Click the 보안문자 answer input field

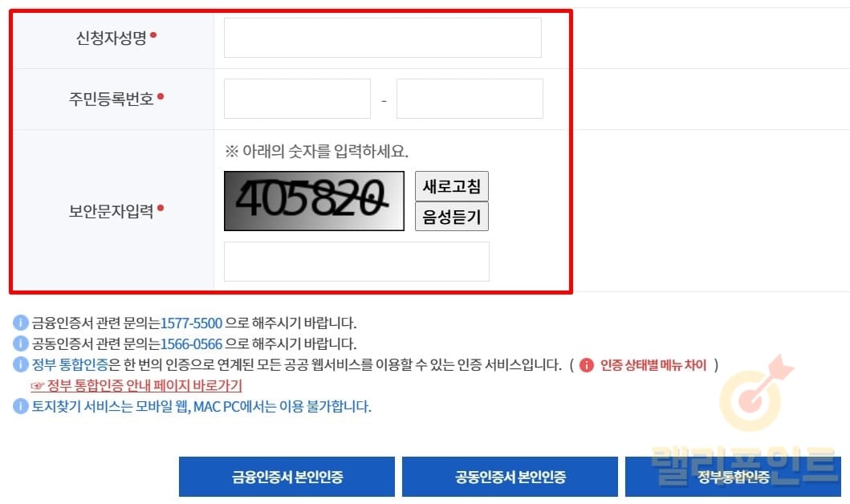(x=356, y=262)
